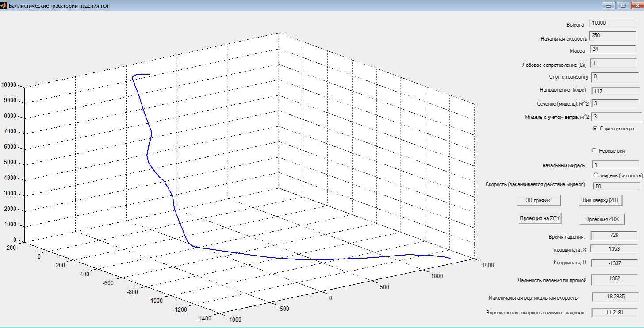Edit the 'начальный мидель' field
Screen dimensions: 644x328
point(615,165)
